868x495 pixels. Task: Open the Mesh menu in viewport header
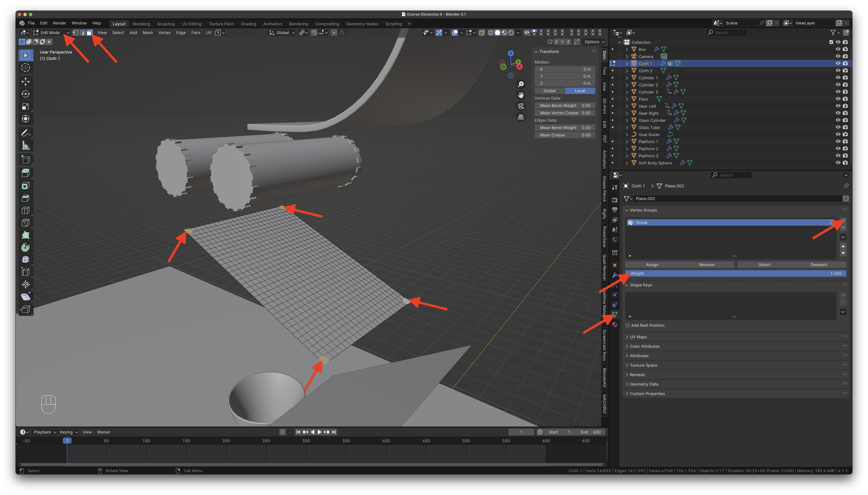click(x=147, y=33)
